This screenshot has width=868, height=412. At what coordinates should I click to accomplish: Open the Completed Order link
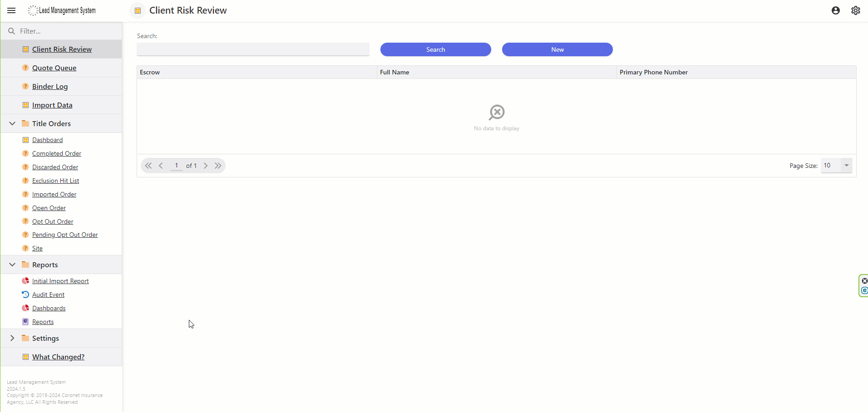coord(57,153)
